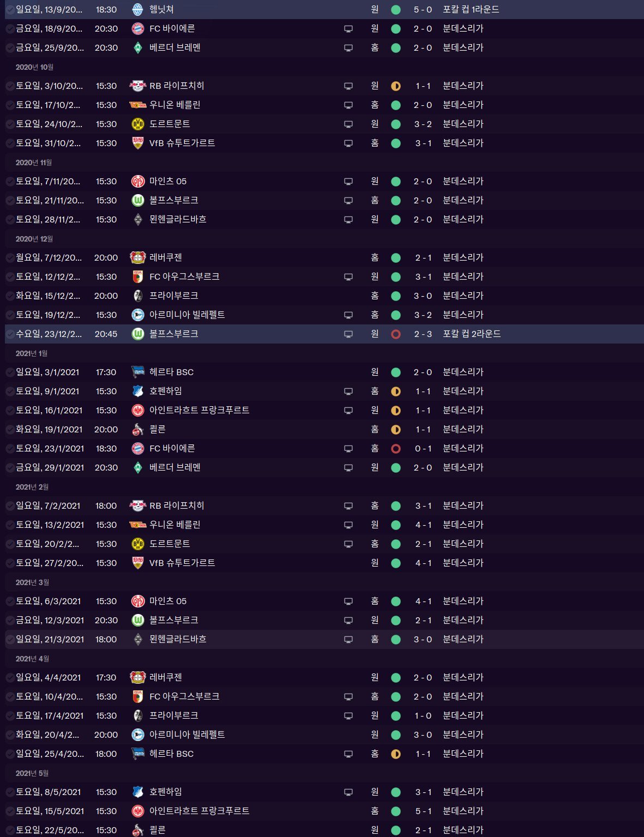
Task: Toggle the checkmark beside the 15/5/2021 프랑크푸르트 match
Action: 10,811
